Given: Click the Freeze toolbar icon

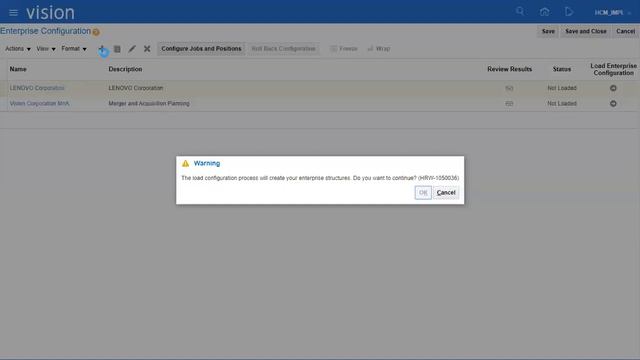Looking at the screenshot, I should 344,49.
